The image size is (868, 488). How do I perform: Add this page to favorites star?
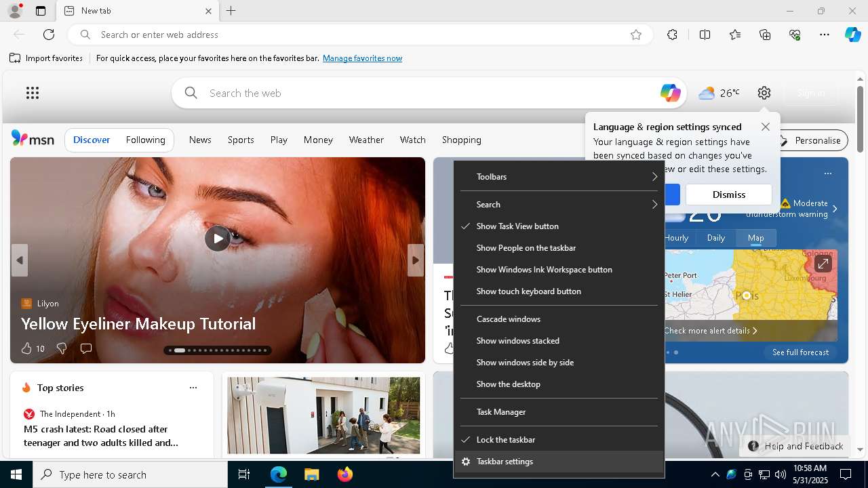click(636, 35)
